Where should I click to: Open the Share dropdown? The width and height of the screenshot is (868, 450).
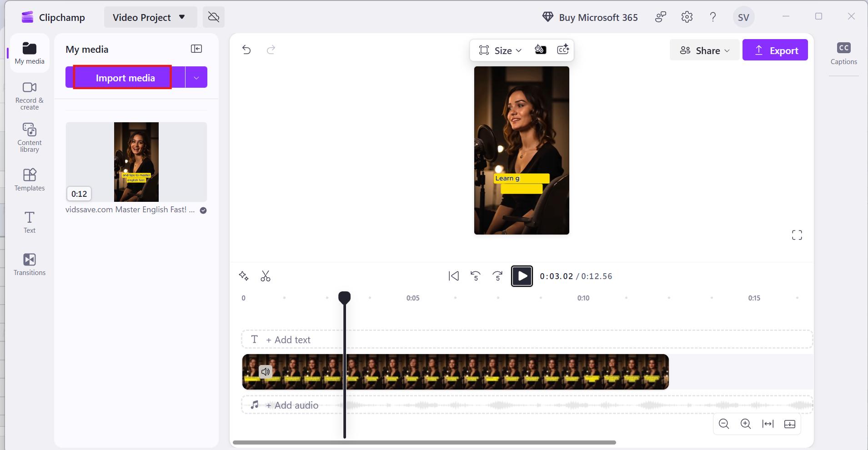pos(704,50)
